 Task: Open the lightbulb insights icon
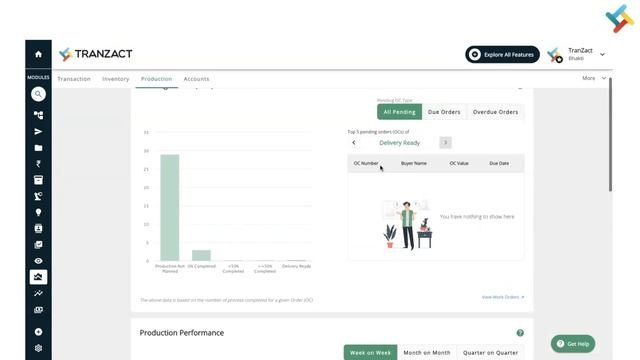38,212
